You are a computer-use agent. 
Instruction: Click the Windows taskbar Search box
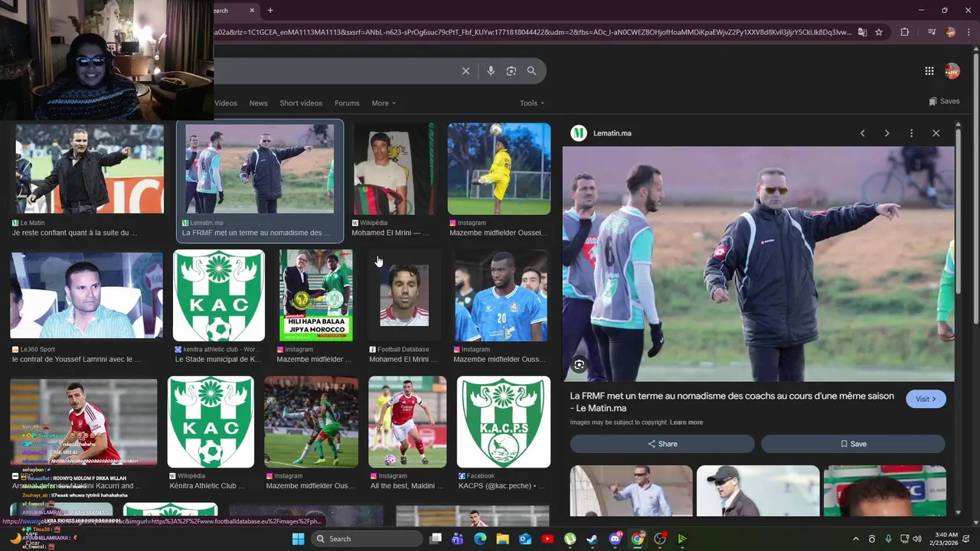pyautogui.click(x=367, y=539)
